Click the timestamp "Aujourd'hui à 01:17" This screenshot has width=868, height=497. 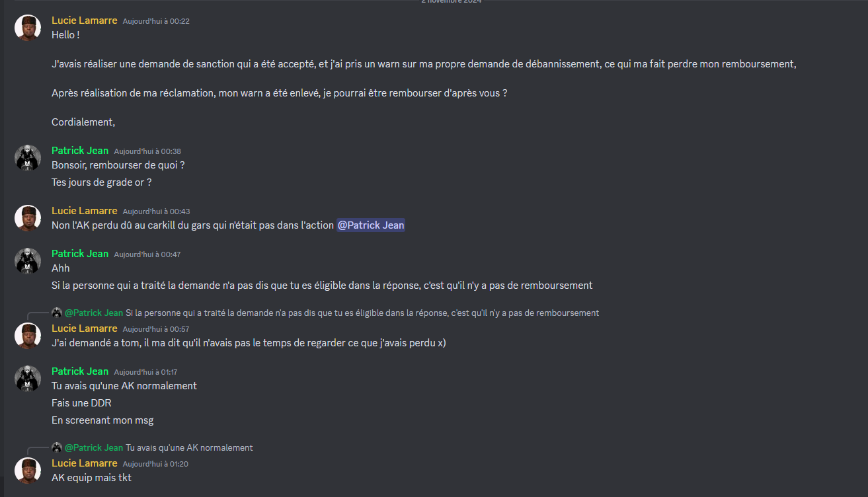(145, 372)
